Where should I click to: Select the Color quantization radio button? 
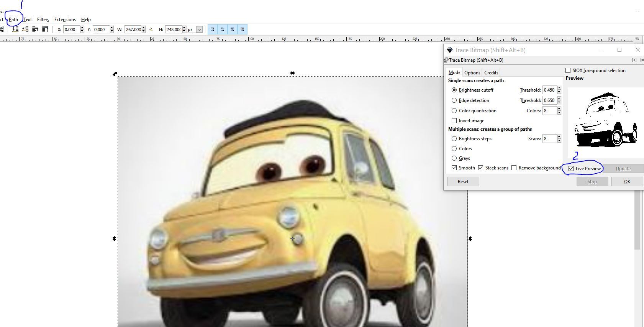point(454,111)
